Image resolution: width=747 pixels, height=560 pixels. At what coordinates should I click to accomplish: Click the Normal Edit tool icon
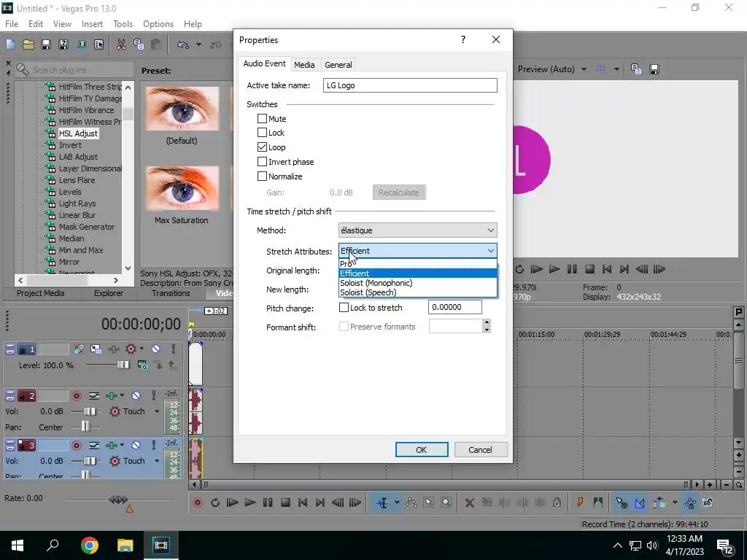point(382,502)
